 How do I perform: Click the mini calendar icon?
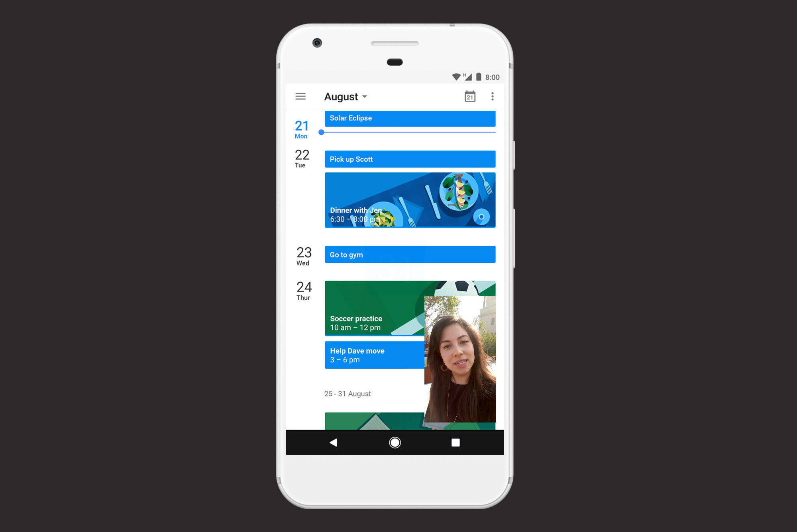tap(470, 96)
